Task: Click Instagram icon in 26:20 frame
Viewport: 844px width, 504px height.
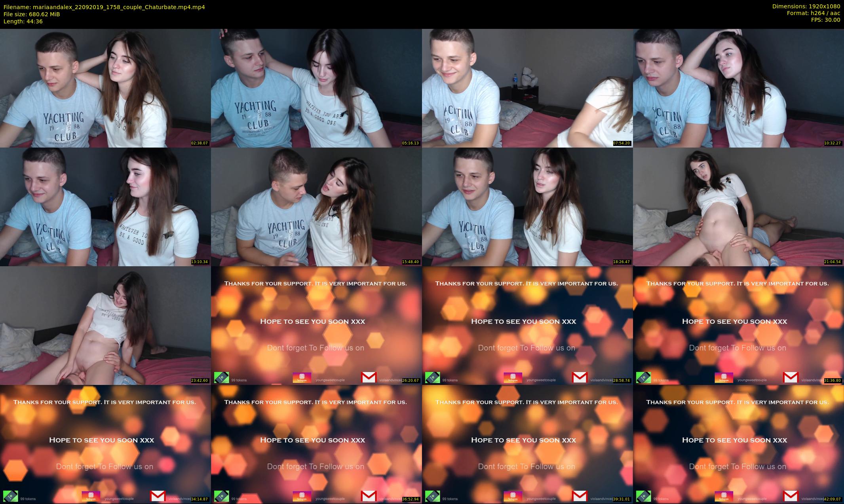Action: click(302, 377)
